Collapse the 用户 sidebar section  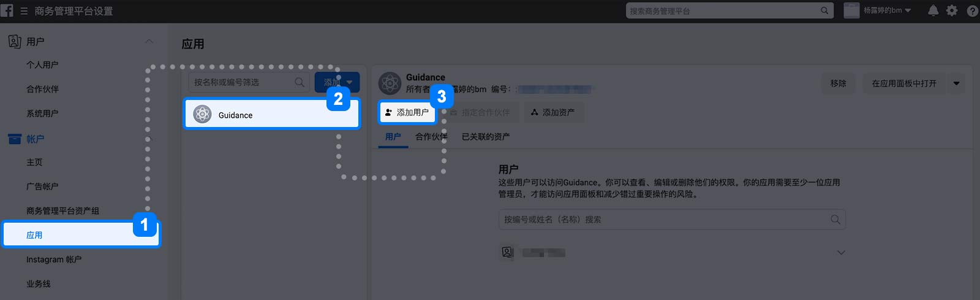[149, 41]
